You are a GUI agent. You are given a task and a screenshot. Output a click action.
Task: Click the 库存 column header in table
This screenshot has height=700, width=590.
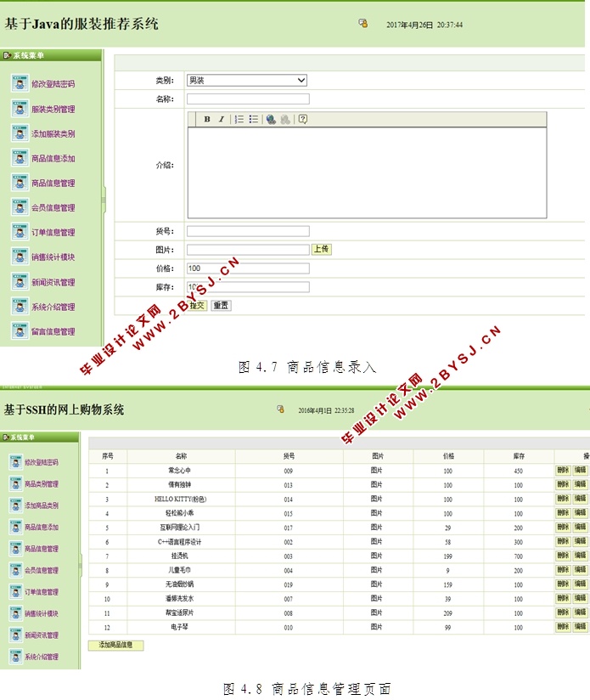pos(519,456)
